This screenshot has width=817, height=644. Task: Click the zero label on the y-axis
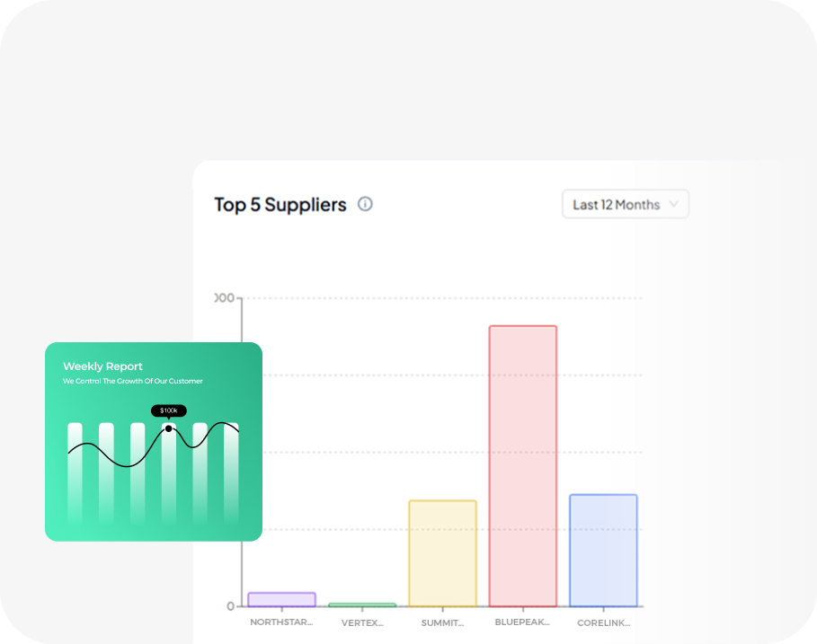231,606
